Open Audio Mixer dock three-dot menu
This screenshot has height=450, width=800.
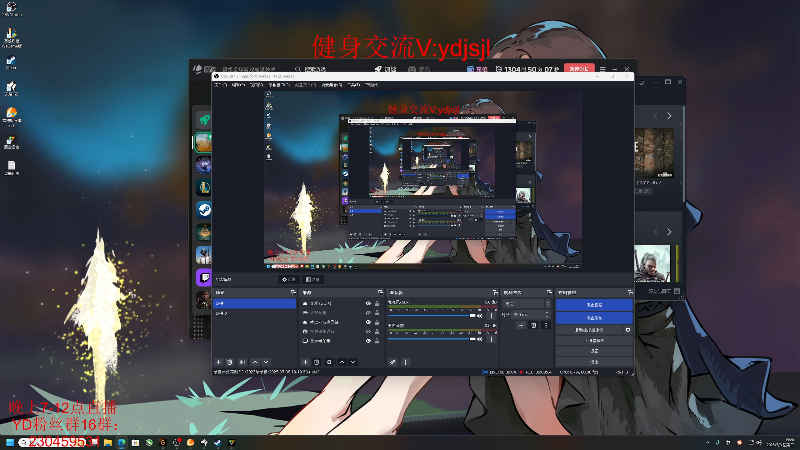click(406, 362)
